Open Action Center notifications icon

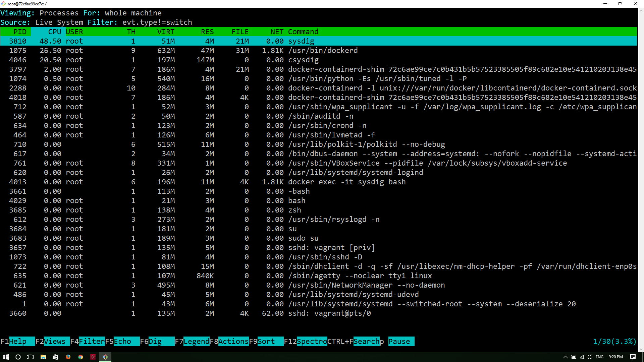click(x=633, y=357)
